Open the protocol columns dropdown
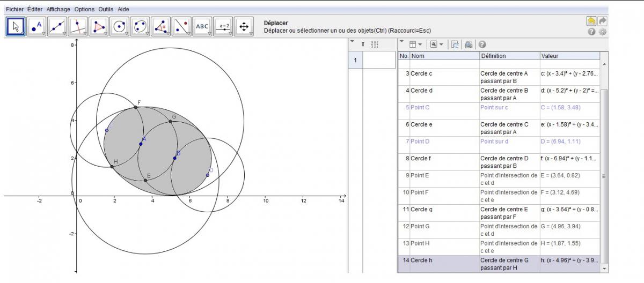Screen dimensions: 644x283 [x=415, y=44]
